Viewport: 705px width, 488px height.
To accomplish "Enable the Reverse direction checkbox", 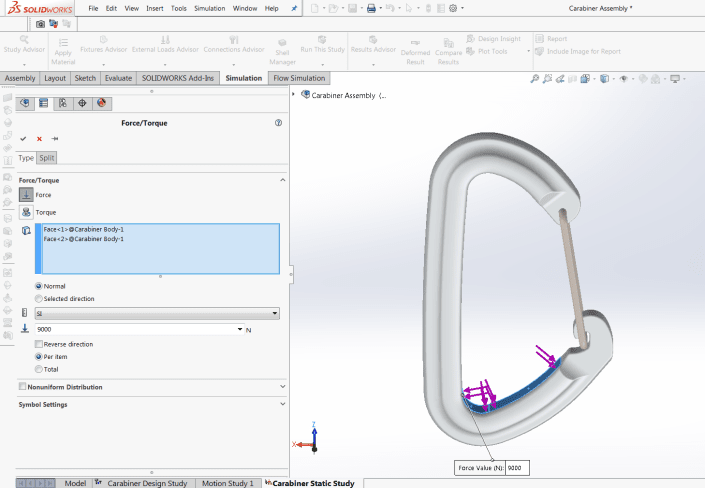I will click(x=39, y=344).
